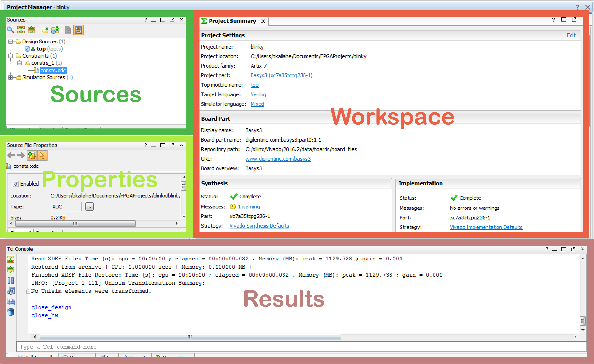The height and width of the screenshot is (364, 594).
Task: Click the back arrow in Source File Properties
Action: click(x=11, y=156)
